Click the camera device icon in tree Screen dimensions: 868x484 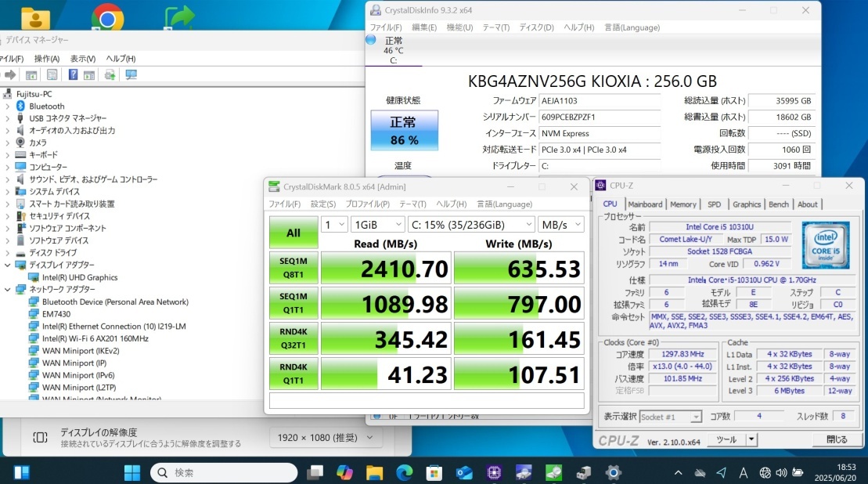click(20, 143)
